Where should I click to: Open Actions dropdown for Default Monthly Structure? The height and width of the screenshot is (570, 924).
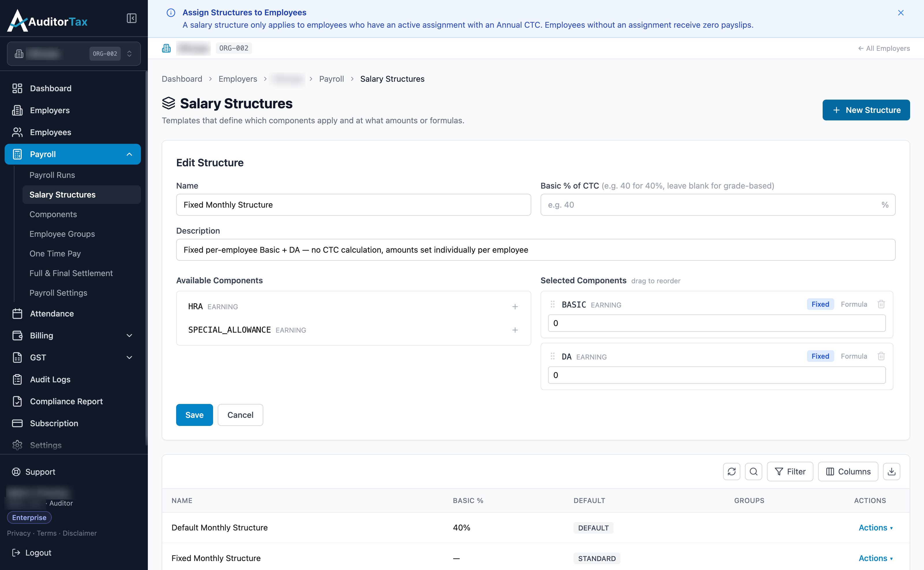point(875,528)
